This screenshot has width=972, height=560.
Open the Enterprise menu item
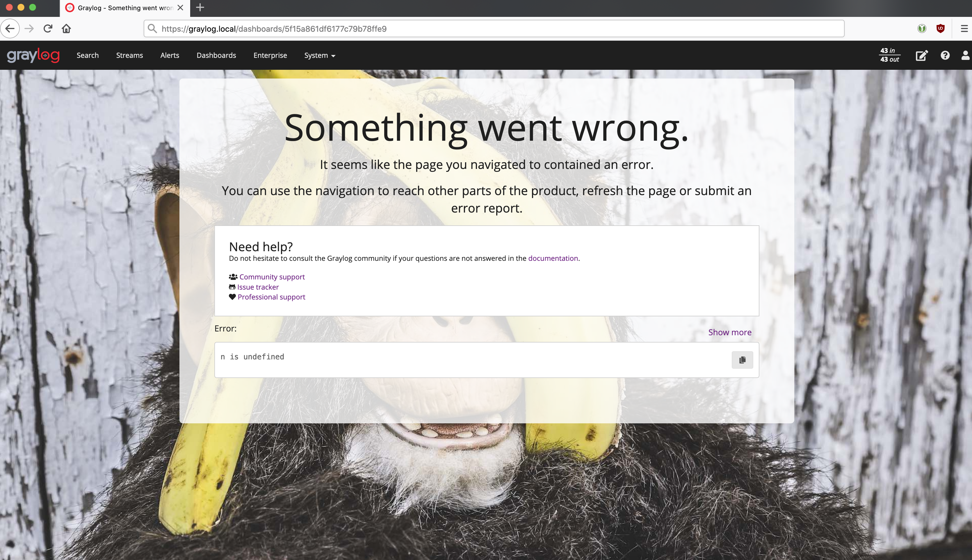tap(270, 55)
